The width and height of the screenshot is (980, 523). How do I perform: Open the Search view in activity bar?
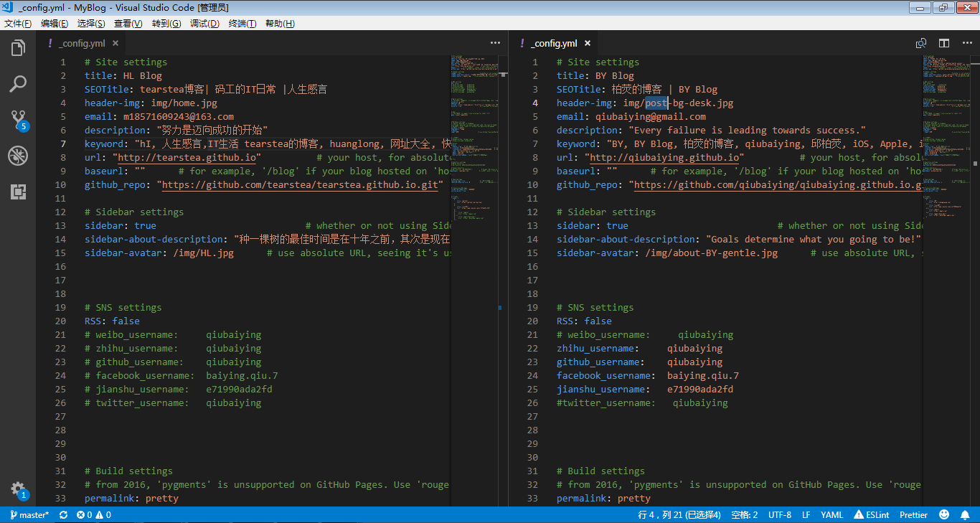18,84
